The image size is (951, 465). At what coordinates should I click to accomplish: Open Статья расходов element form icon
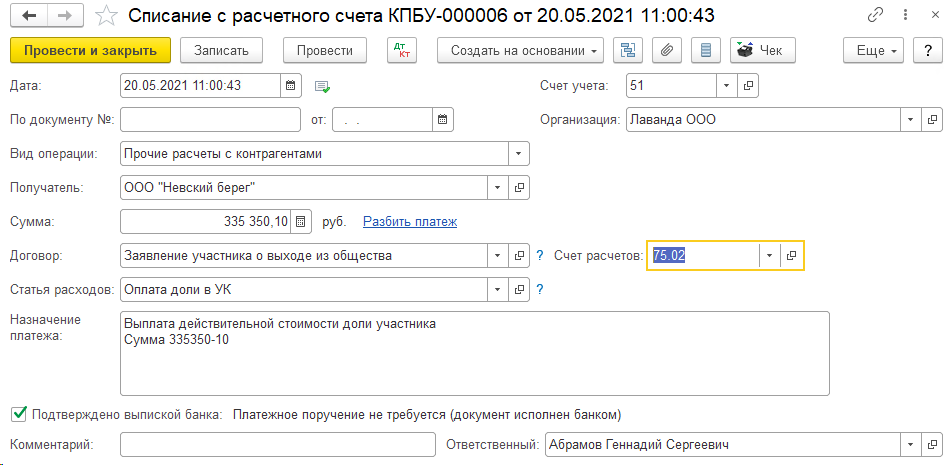pos(519,290)
